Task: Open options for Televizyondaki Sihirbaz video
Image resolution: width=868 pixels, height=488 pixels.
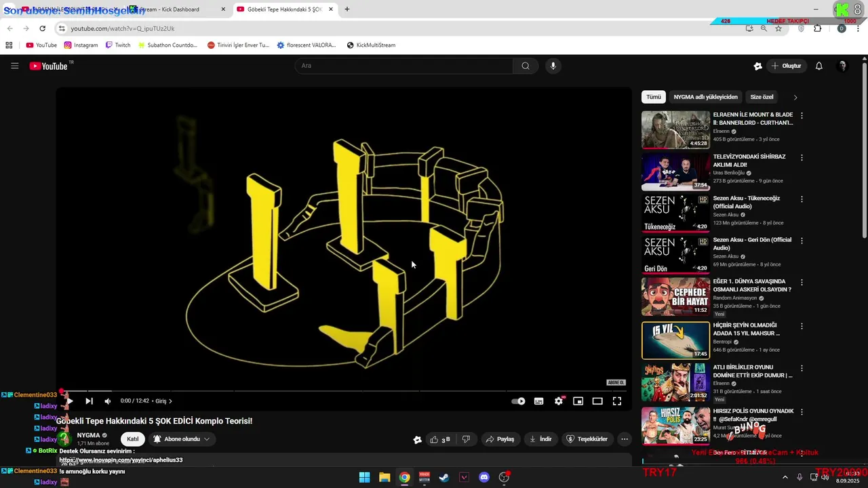Action: [x=802, y=158]
